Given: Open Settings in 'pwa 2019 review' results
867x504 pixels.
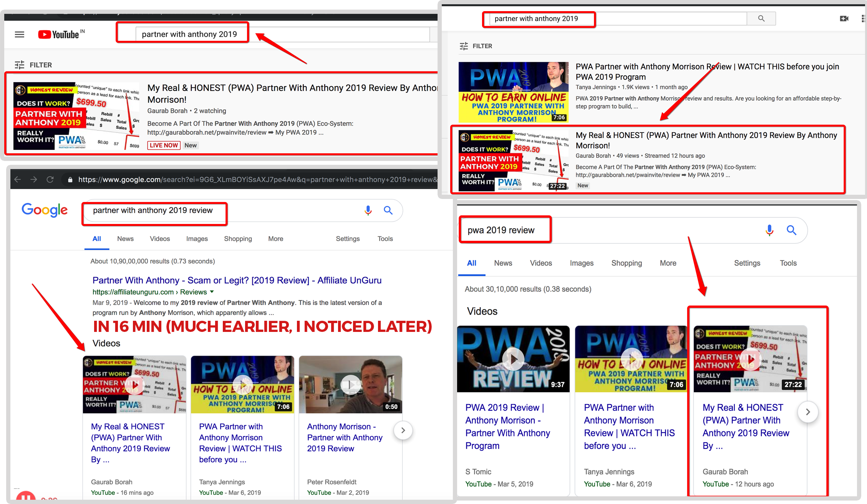Looking at the screenshot, I should point(747,263).
